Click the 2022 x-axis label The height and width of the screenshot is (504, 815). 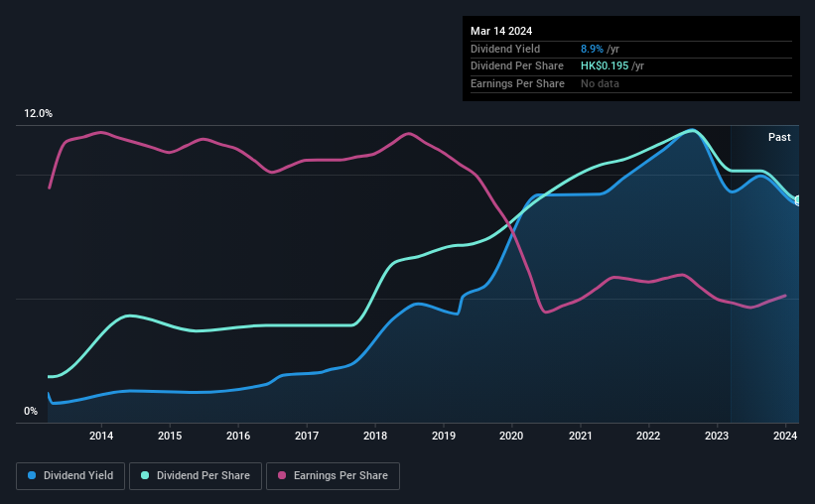(x=648, y=436)
